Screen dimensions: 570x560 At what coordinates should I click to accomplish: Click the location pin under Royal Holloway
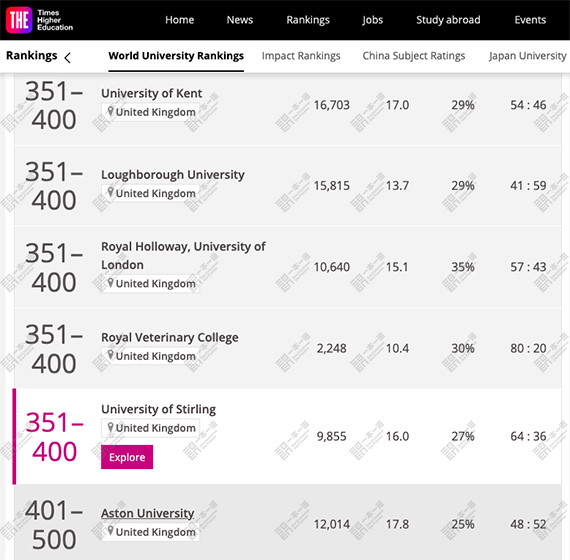[x=111, y=283]
